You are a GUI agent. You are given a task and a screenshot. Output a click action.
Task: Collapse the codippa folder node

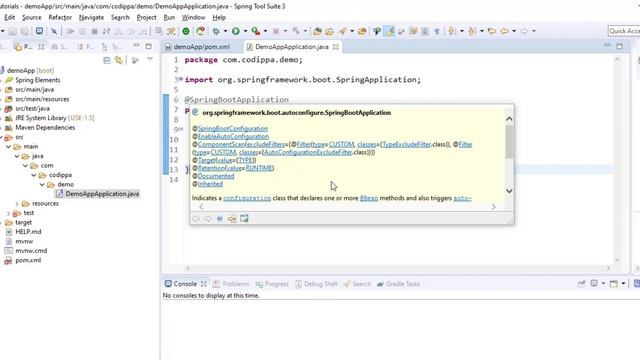[x=34, y=175]
